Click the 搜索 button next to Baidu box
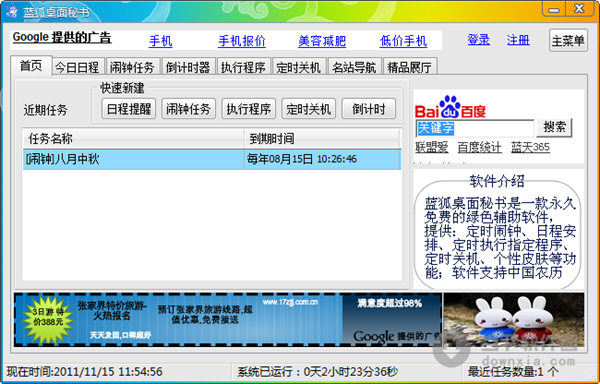The width and height of the screenshot is (600, 384). pyautogui.click(x=554, y=128)
